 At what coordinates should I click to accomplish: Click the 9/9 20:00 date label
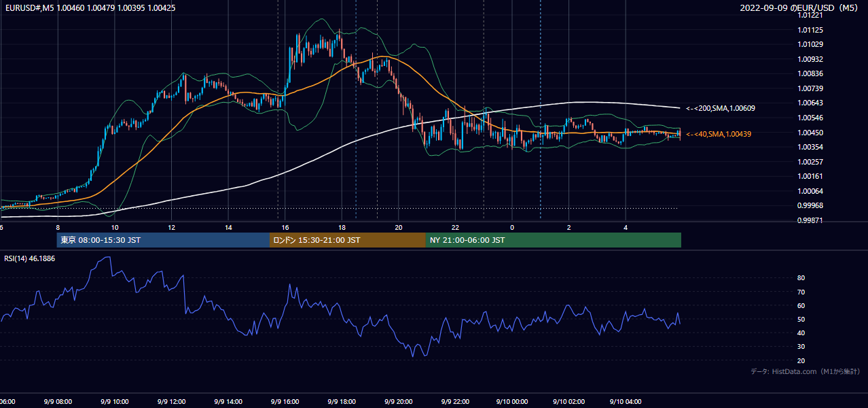pos(398,402)
